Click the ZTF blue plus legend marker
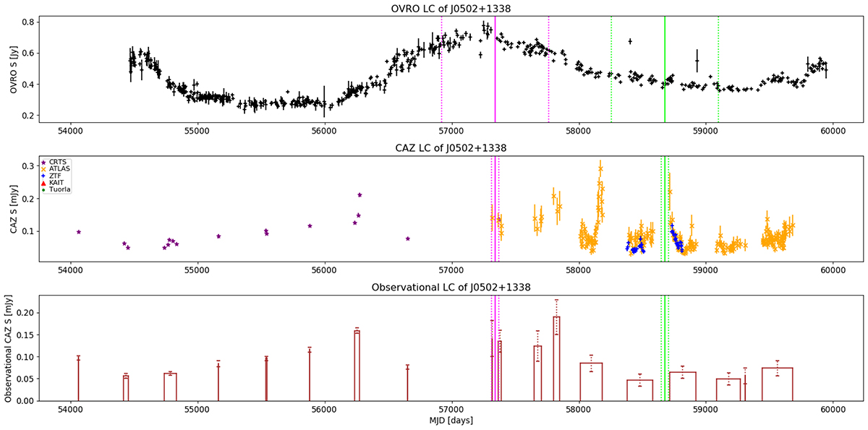Viewport: 868px width, 430px height. pyautogui.click(x=44, y=175)
